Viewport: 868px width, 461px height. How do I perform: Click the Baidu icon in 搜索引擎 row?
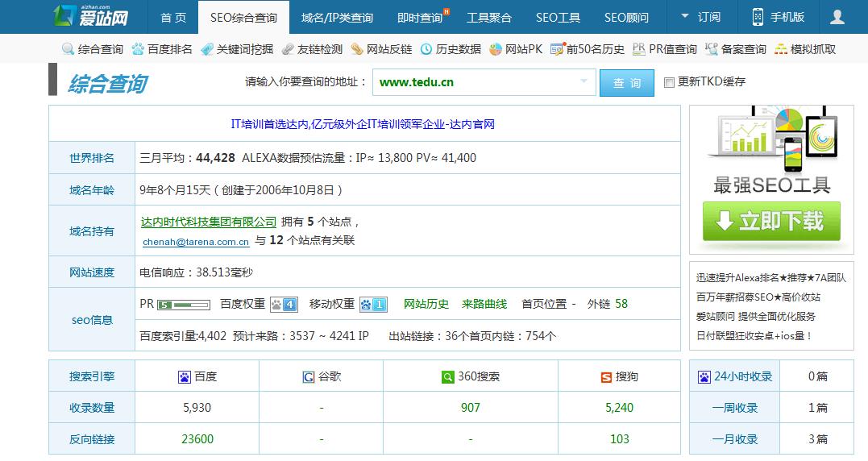185,377
